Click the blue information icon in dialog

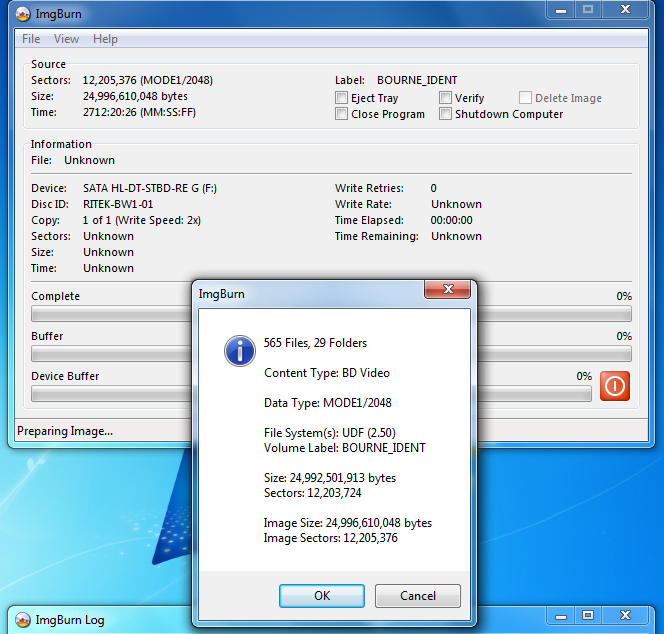(x=240, y=351)
